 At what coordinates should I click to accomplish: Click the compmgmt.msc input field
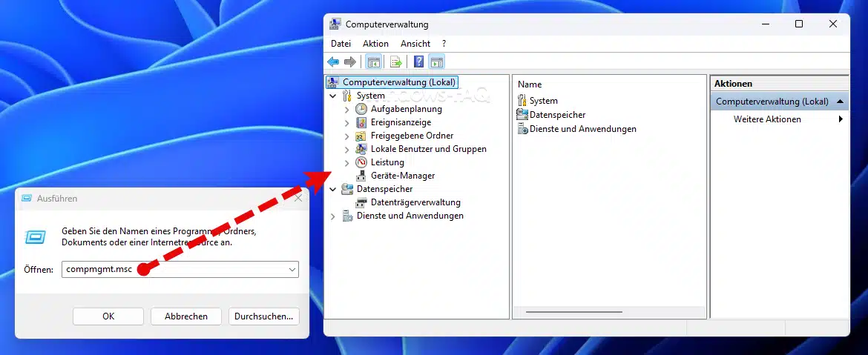click(x=180, y=269)
